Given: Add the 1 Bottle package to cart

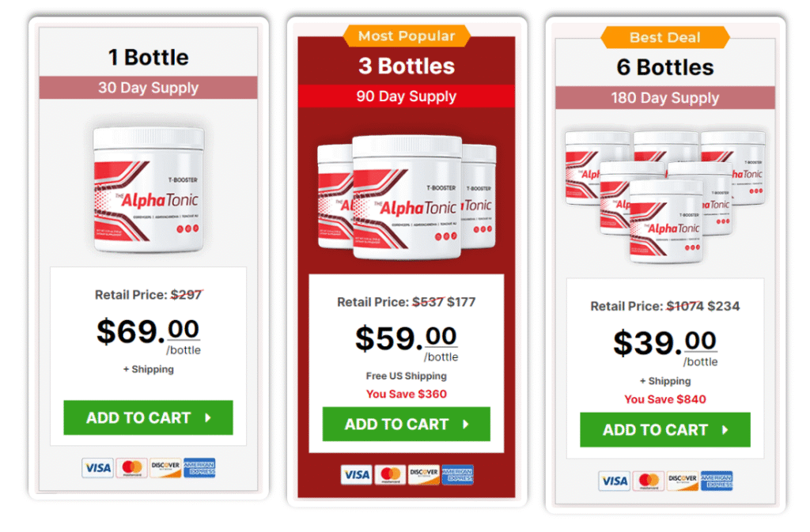Looking at the screenshot, I should click(x=148, y=417).
